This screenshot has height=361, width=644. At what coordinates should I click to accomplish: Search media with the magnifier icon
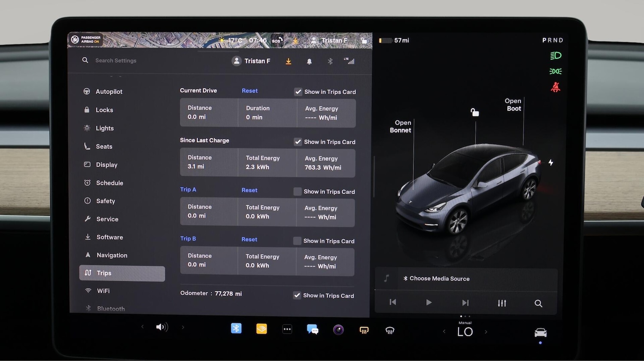538,303
